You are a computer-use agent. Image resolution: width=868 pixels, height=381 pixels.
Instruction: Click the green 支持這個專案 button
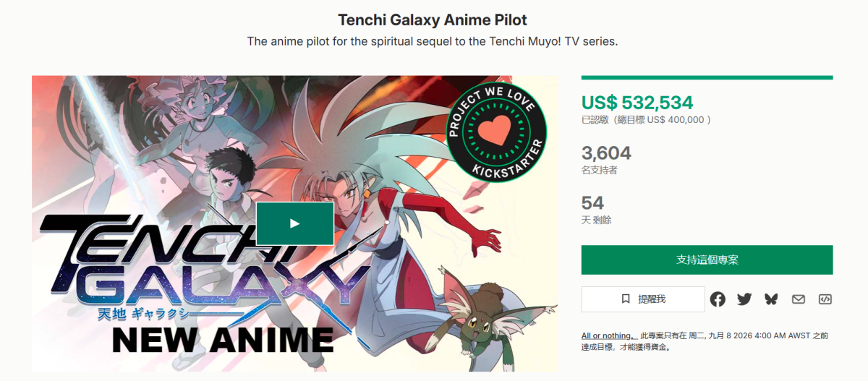pyautogui.click(x=707, y=260)
